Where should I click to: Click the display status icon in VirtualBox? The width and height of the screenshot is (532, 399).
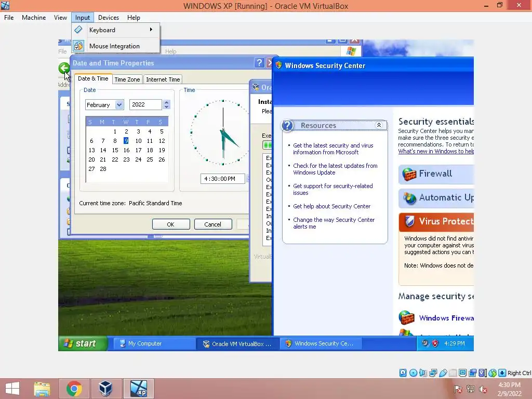click(x=462, y=373)
